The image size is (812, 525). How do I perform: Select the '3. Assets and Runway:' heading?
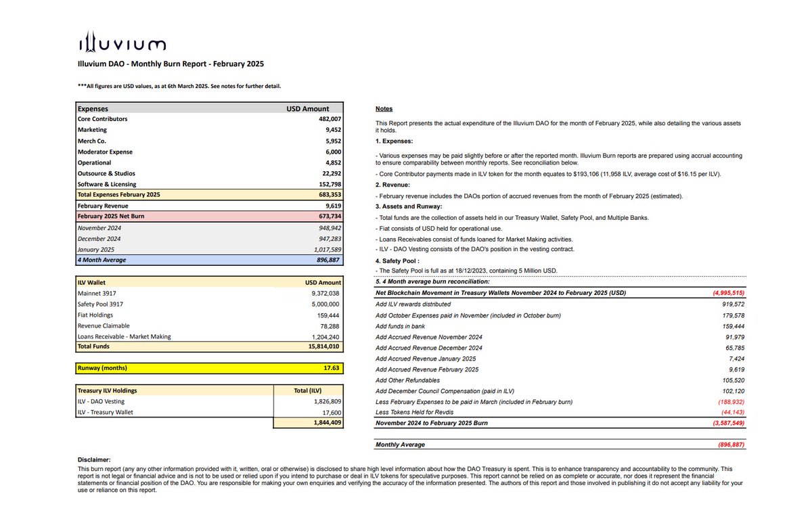click(409, 206)
